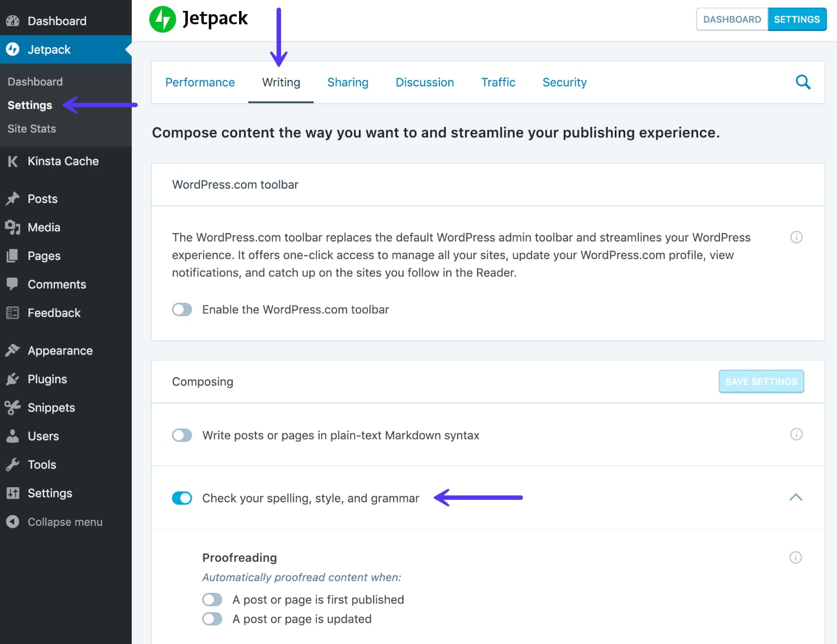
Task: Select the Kinsta Cache icon
Action: click(13, 161)
